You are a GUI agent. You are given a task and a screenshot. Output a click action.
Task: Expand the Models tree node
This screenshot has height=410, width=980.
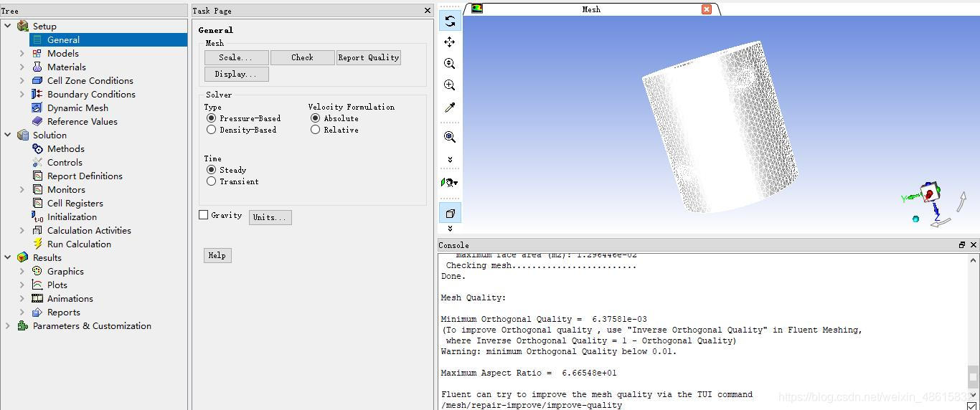[22, 53]
